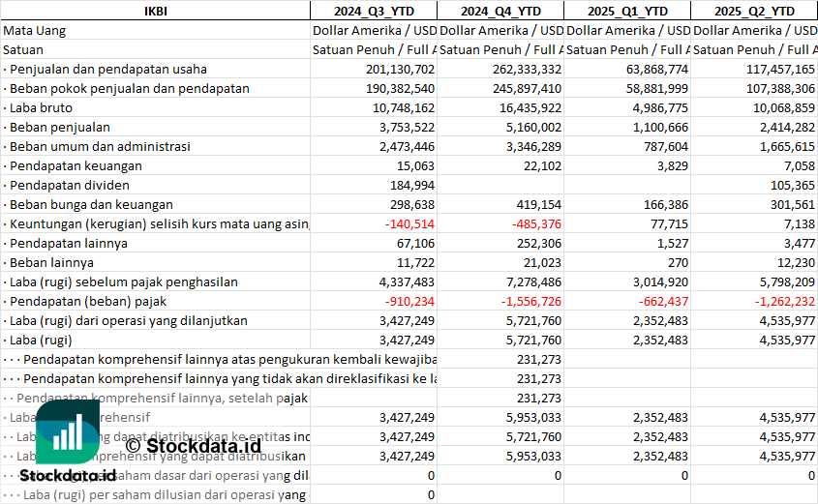Select cell with value 7,278,486
The width and height of the screenshot is (818, 504).
click(500, 282)
